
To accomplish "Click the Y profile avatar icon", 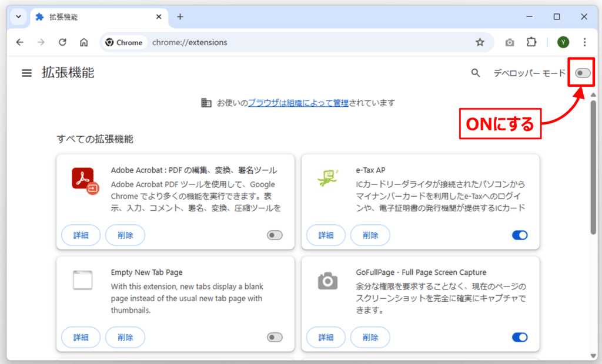I will coord(563,42).
